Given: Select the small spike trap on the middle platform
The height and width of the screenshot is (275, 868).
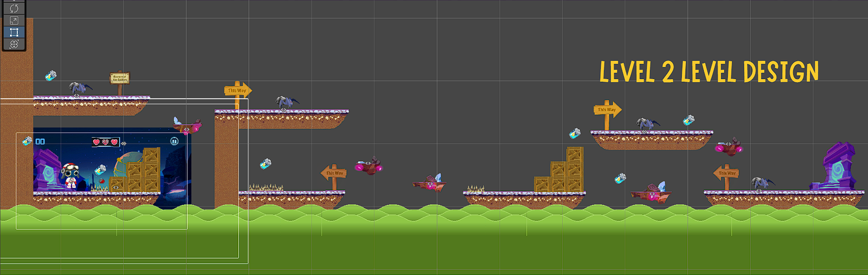Looking at the screenshot, I should click(475, 189).
